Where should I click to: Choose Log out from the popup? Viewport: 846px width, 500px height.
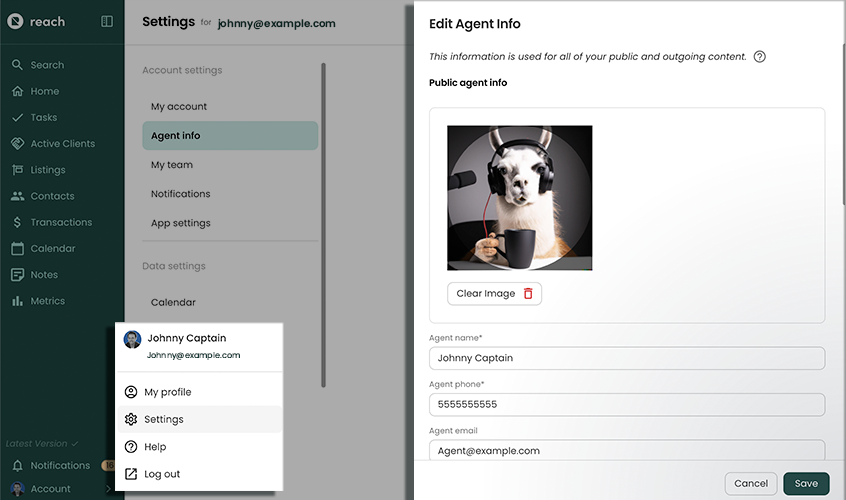[161, 474]
